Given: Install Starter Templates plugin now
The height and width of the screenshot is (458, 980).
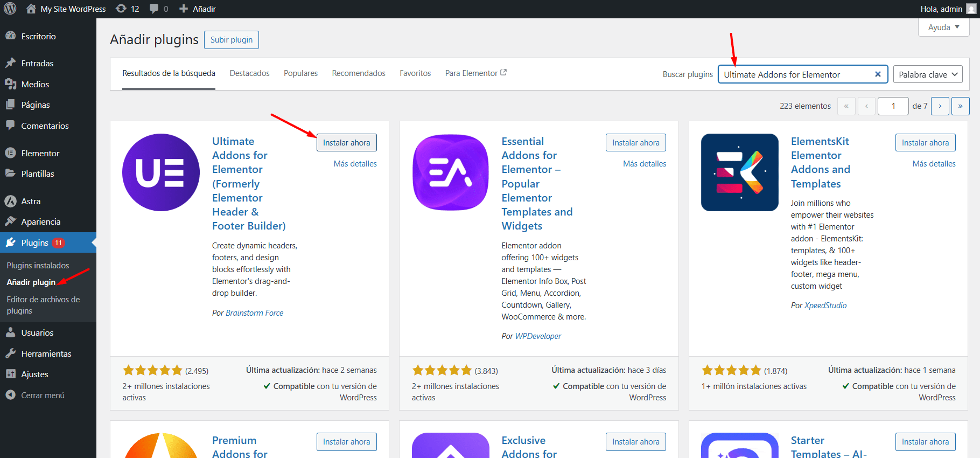Looking at the screenshot, I should [926, 442].
